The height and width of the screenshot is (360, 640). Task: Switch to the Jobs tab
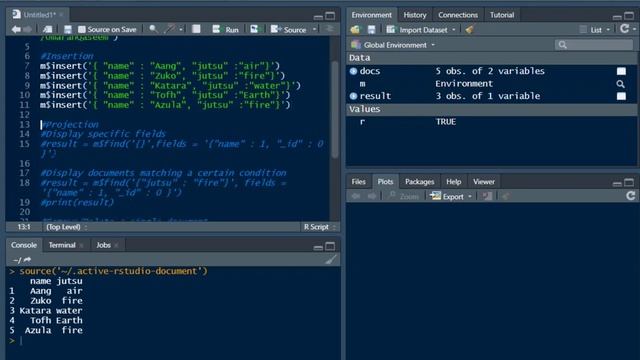click(103, 245)
